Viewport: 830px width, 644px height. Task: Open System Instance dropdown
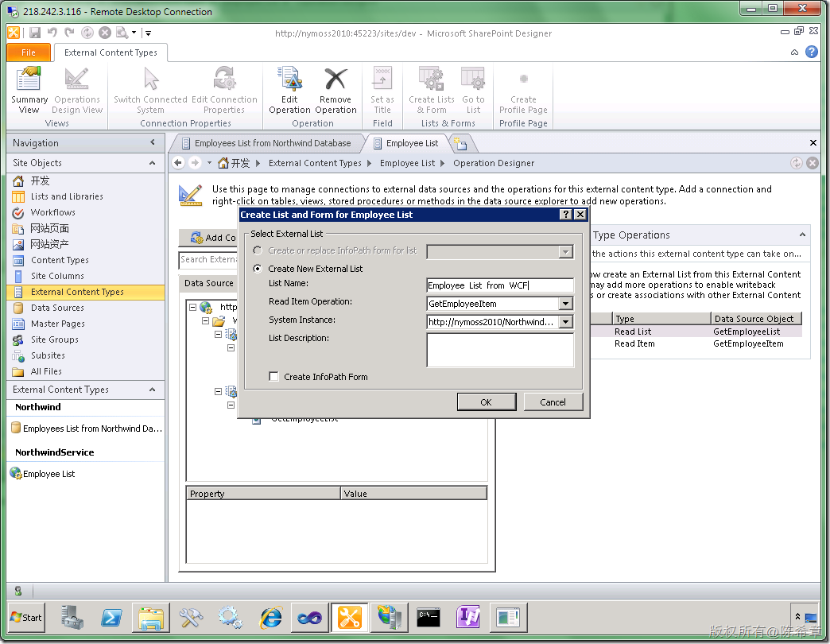point(566,322)
